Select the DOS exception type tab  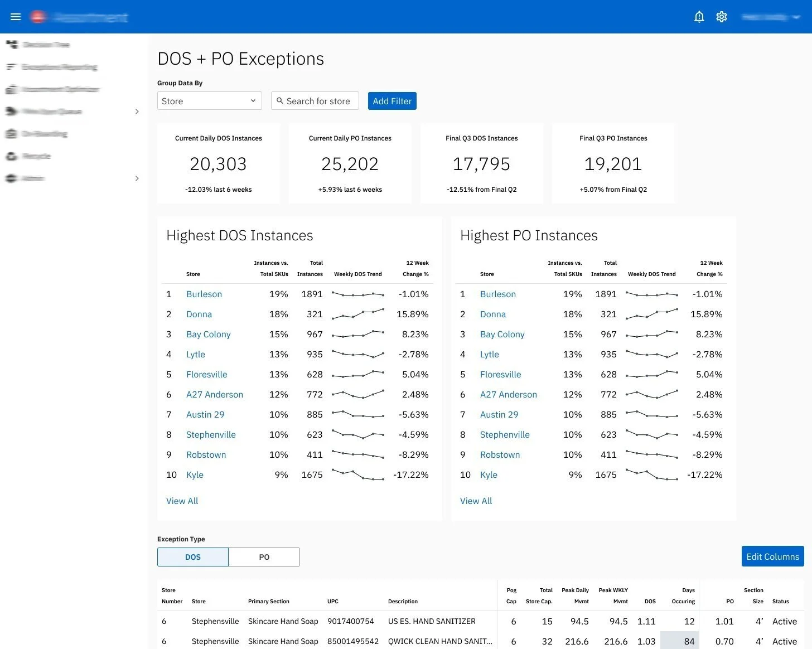point(192,556)
